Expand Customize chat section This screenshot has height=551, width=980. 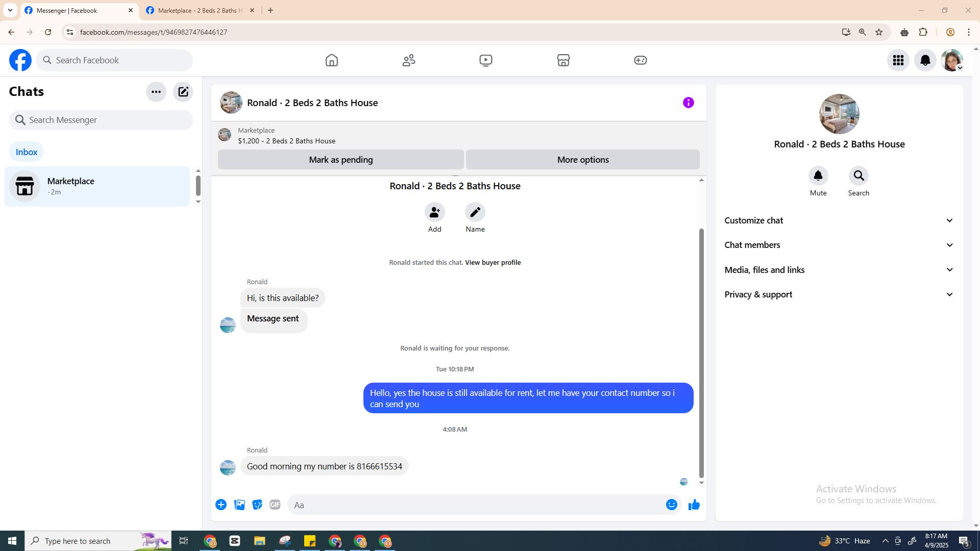tap(839, 220)
